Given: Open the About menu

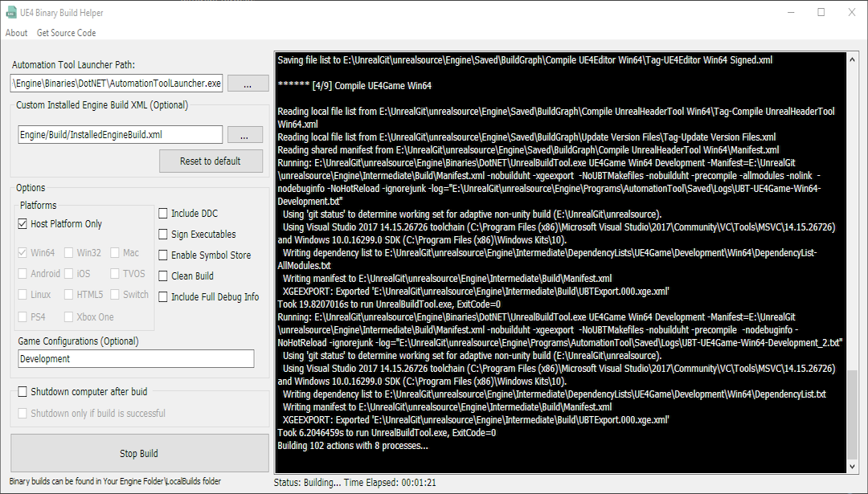Looking at the screenshot, I should coord(17,33).
